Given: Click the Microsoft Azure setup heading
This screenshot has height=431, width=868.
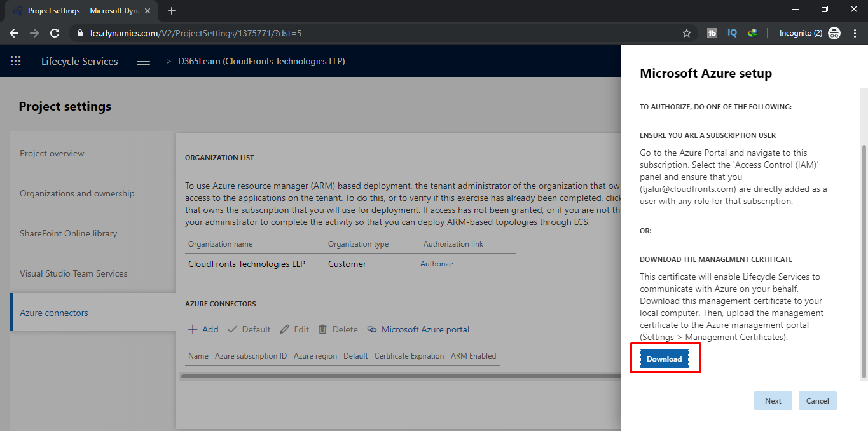Looking at the screenshot, I should point(706,73).
